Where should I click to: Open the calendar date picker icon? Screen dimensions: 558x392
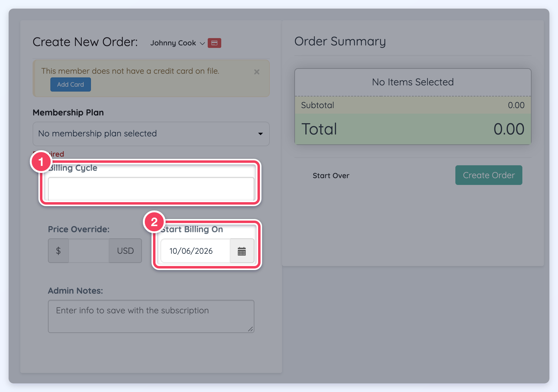point(242,251)
